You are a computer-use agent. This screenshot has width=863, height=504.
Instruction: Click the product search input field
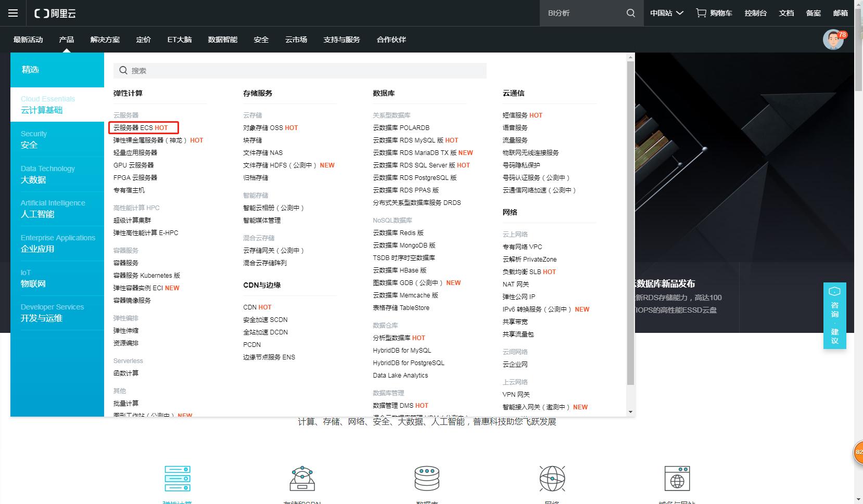pos(300,70)
